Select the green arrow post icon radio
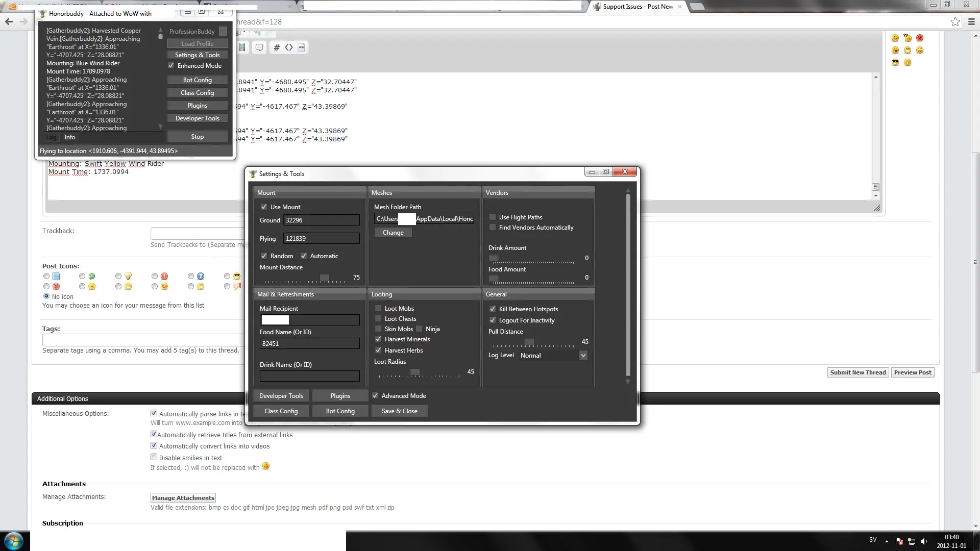The width and height of the screenshot is (980, 551). click(82, 276)
